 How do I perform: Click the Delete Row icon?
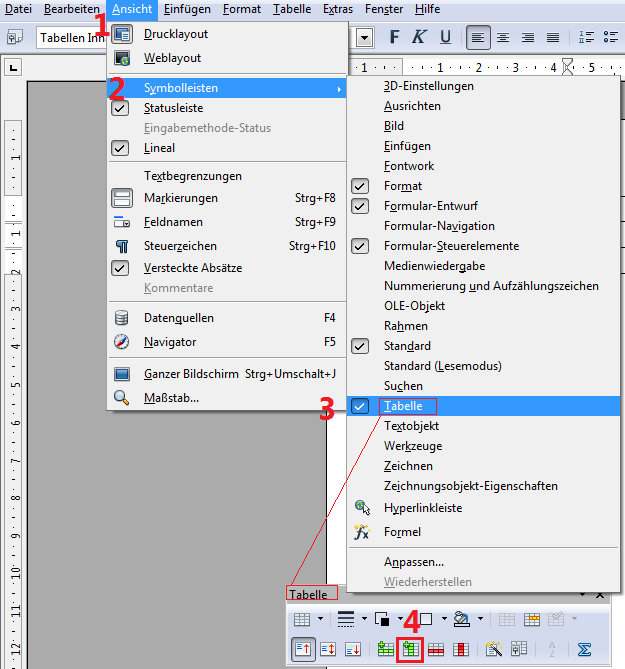[436, 649]
